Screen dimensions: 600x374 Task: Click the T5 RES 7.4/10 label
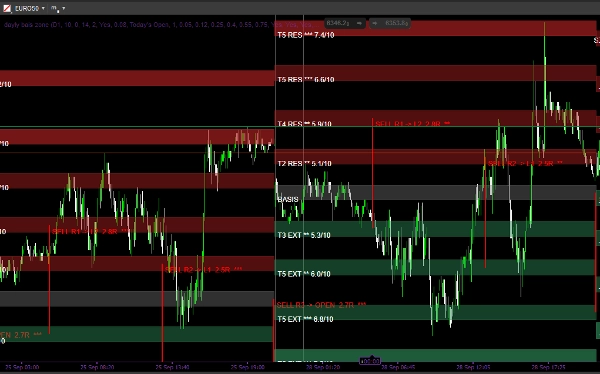pyautogui.click(x=306, y=35)
